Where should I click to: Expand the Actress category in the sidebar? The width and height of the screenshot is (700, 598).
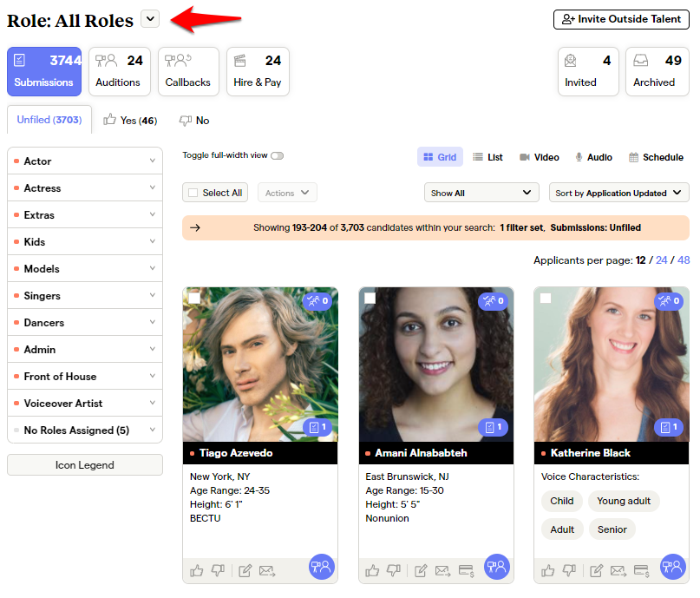click(84, 187)
